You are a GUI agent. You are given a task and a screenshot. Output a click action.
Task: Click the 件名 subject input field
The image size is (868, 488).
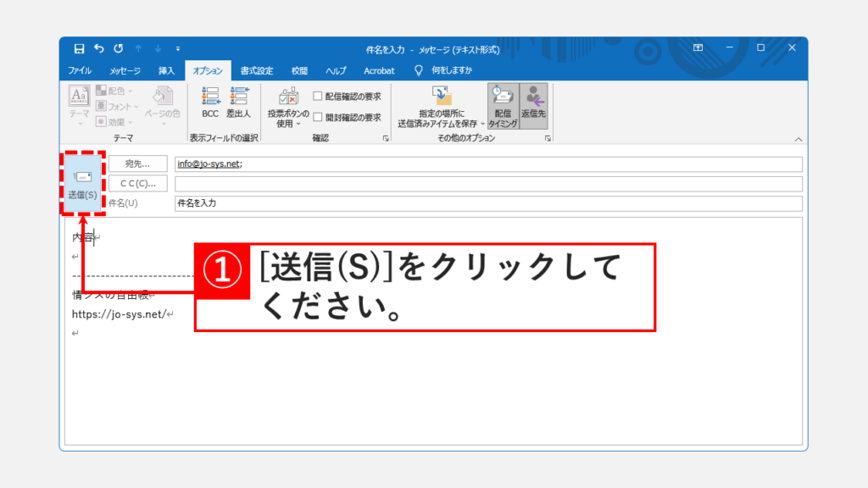coord(487,203)
